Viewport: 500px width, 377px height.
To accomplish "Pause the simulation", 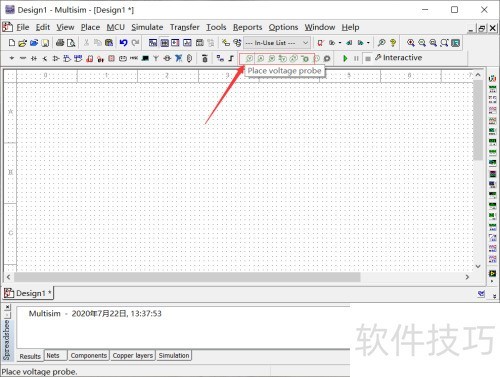I will pos(356,58).
